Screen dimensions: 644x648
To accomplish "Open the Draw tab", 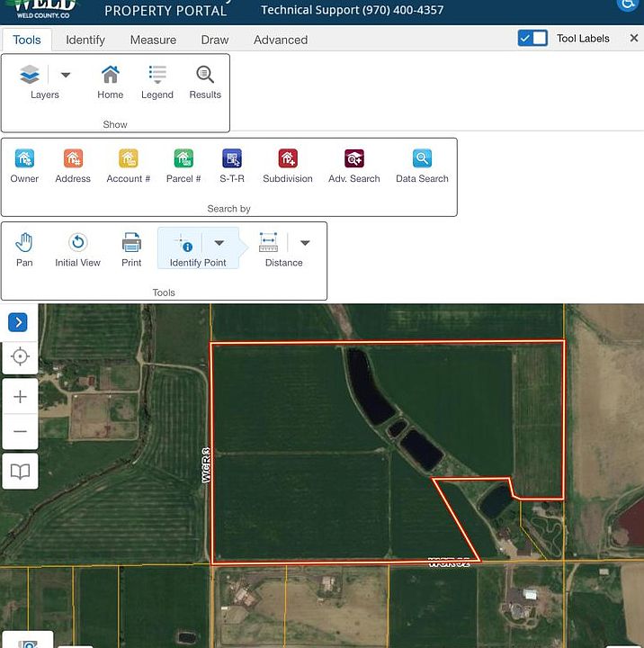I will [x=215, y=40].
